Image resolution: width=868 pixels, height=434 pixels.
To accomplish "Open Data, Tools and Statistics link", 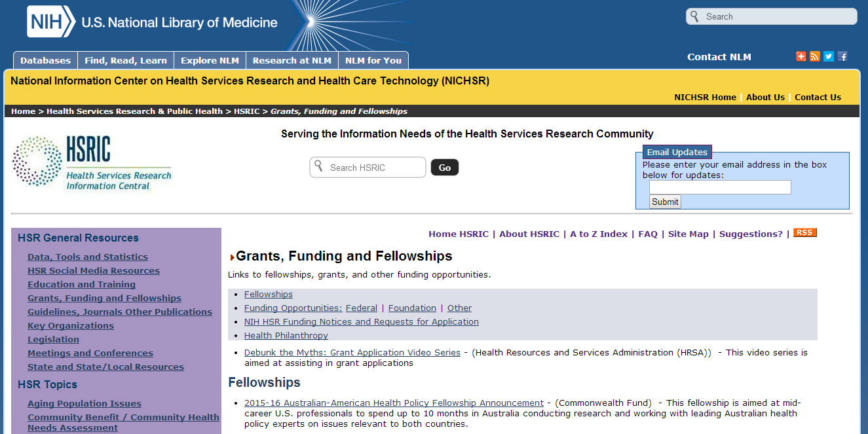I will (x=88, y=257).
